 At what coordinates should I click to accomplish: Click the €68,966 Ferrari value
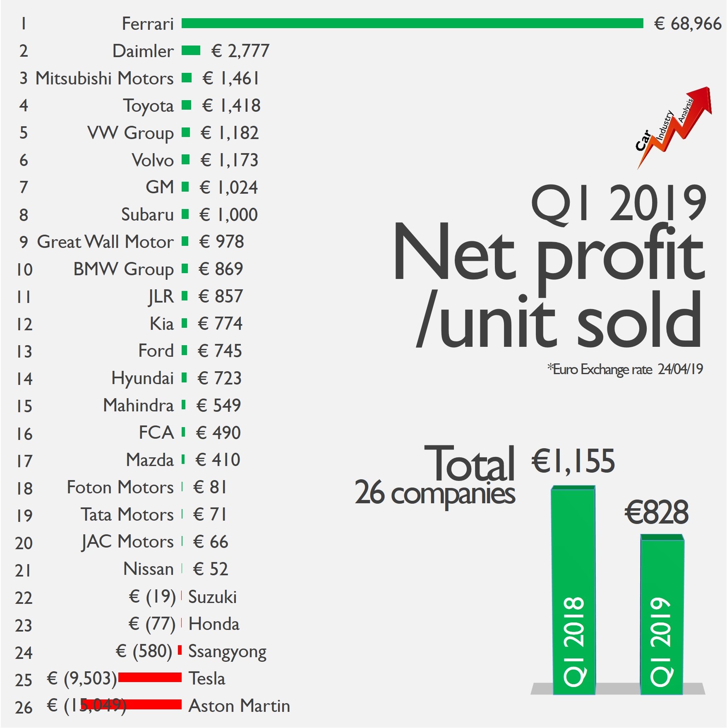pyautogui.click(x=687, y=24)
